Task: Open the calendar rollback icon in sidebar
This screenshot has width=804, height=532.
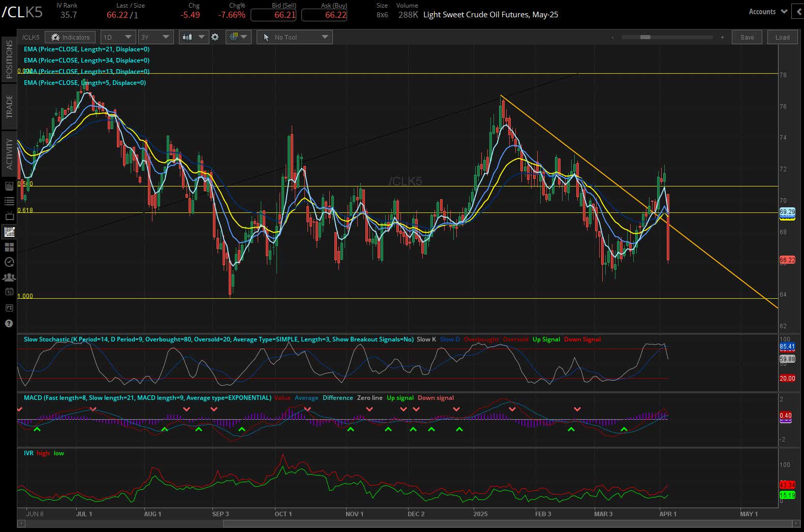Action: coord(9,292)
